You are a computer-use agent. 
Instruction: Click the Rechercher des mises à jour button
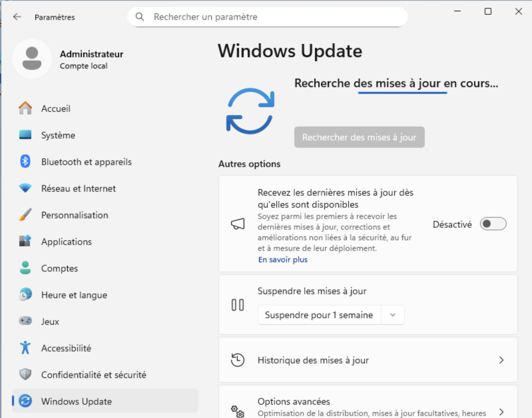coord(359,137)
